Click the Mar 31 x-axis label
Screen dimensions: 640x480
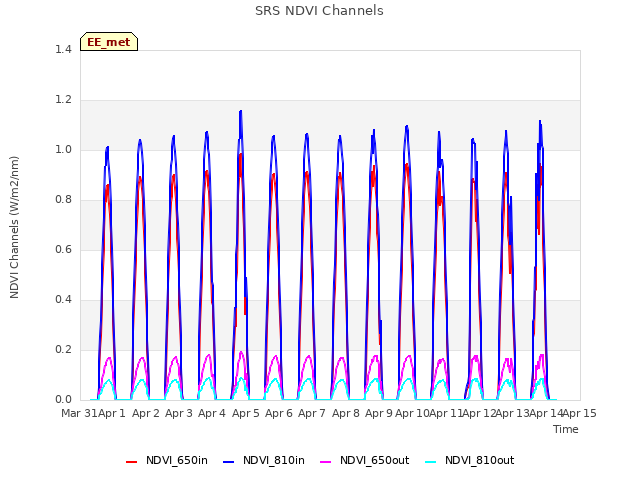[x=79, y=413]
